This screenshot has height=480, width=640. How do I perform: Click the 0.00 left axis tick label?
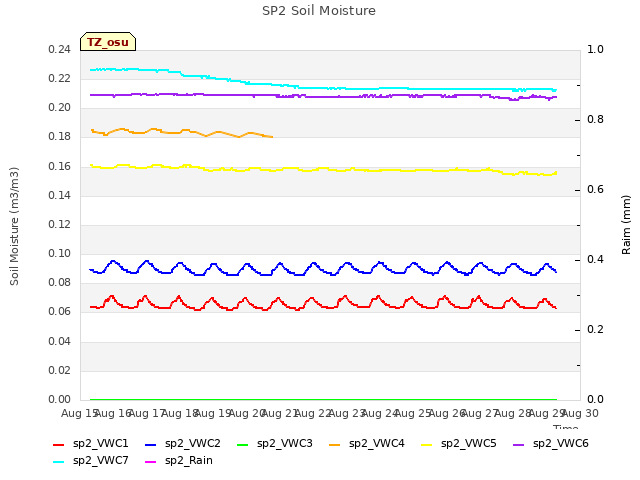click(59, 399)
